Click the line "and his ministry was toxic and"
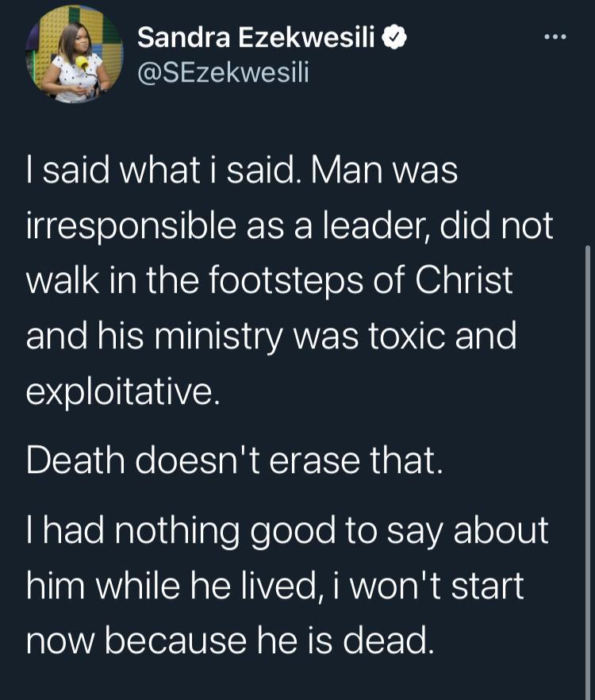 (271, 337)
